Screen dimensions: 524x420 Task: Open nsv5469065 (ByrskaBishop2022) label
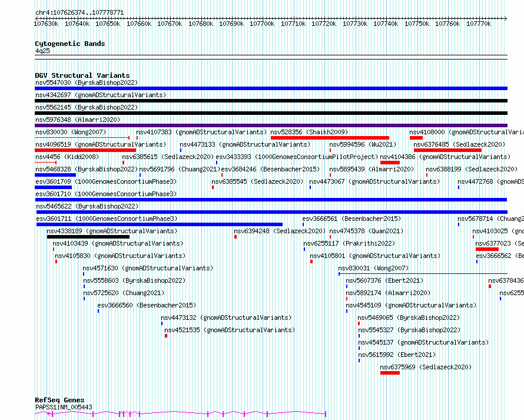pos(409,318)
